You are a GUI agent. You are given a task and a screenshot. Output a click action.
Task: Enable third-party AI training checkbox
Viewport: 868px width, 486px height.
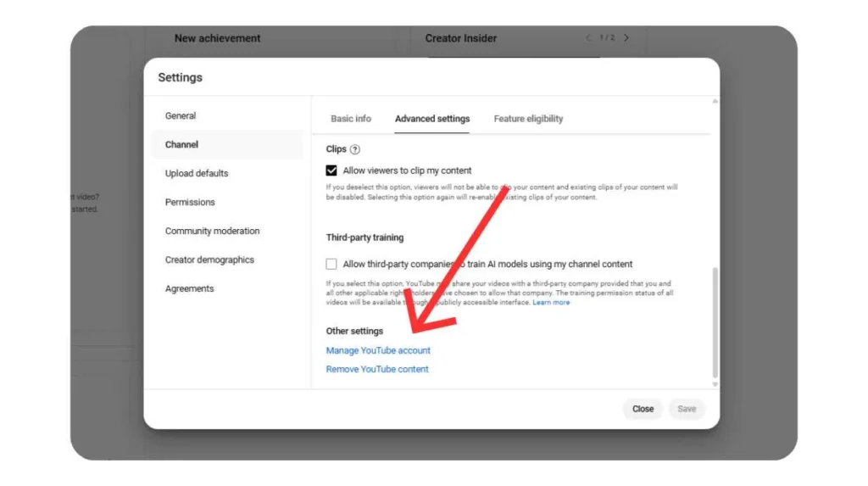331,264
